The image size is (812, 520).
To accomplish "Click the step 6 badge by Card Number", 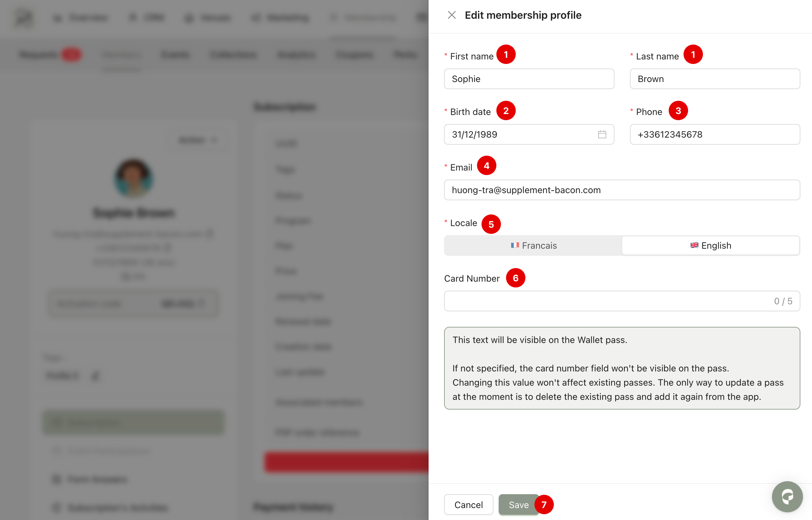I will pyautogui.click(x=515, y=278).
